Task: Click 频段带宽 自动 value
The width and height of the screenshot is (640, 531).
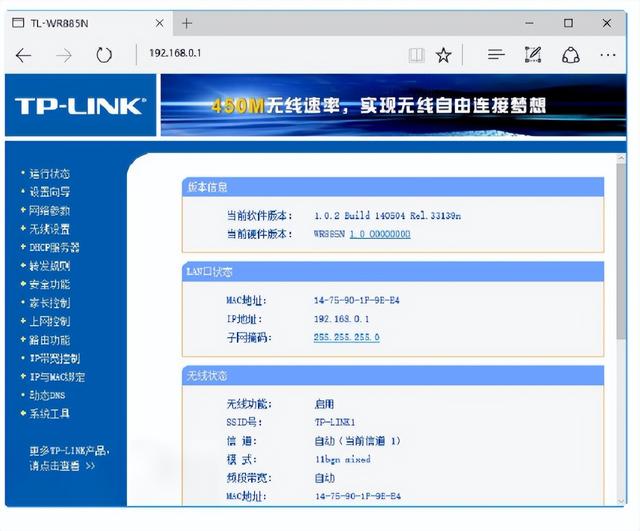Action: point(324,478)
